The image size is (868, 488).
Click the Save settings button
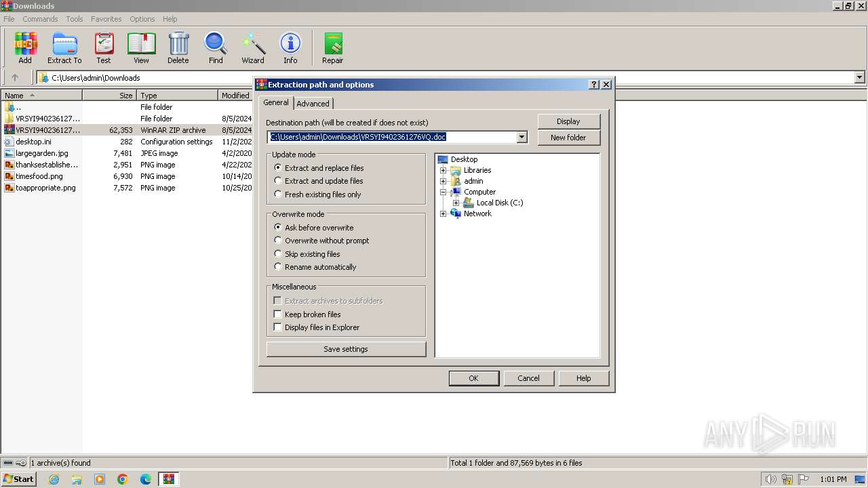(x=346, y=349)
